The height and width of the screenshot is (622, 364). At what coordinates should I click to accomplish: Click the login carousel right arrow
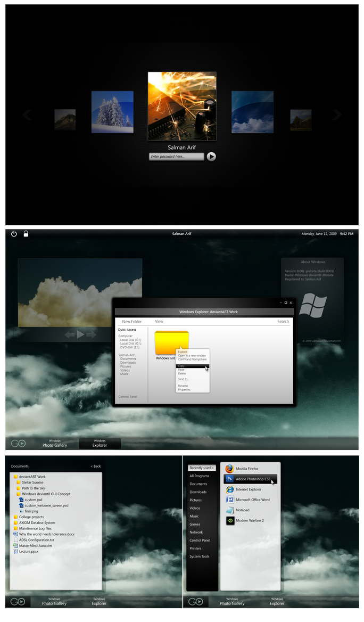(337, 115)
